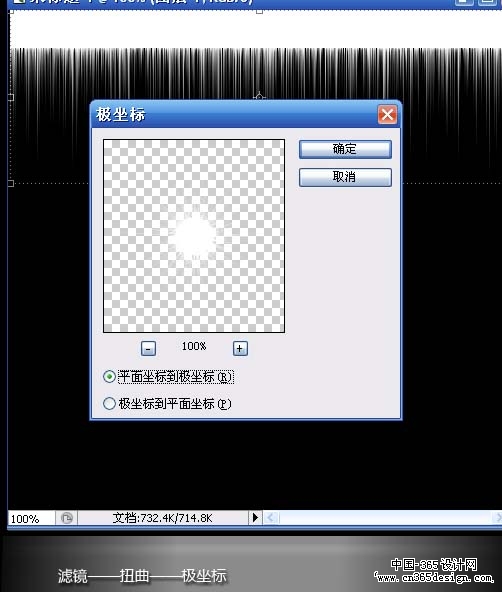Cancel the dialog with 取消
The height and width of the screenshot is (592, 502).
point(345,177)
